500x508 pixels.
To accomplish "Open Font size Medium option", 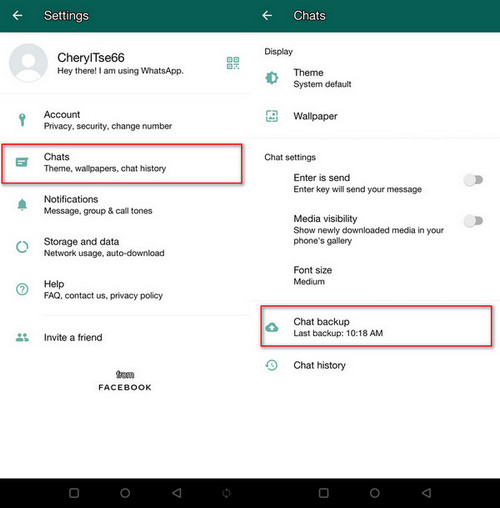I will (375, 276).
